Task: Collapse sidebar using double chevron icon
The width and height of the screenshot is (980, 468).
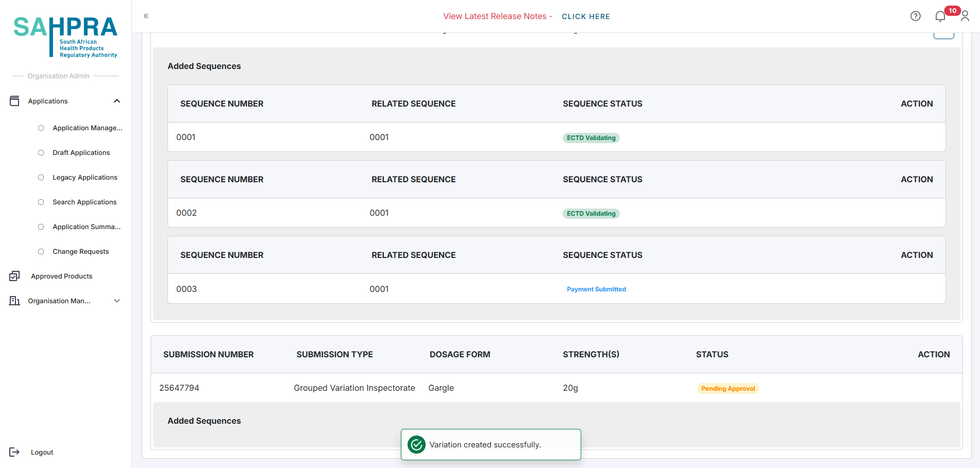Action: point(146,16)
